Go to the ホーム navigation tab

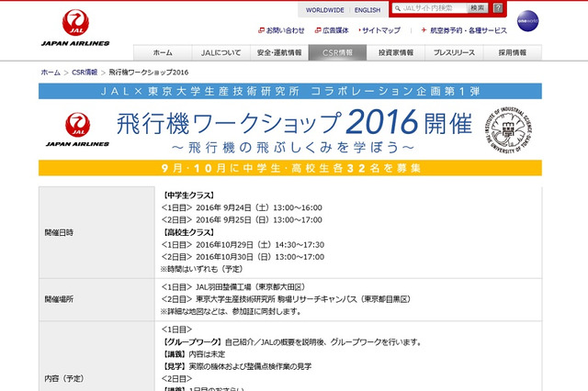(x=163, y=52)
